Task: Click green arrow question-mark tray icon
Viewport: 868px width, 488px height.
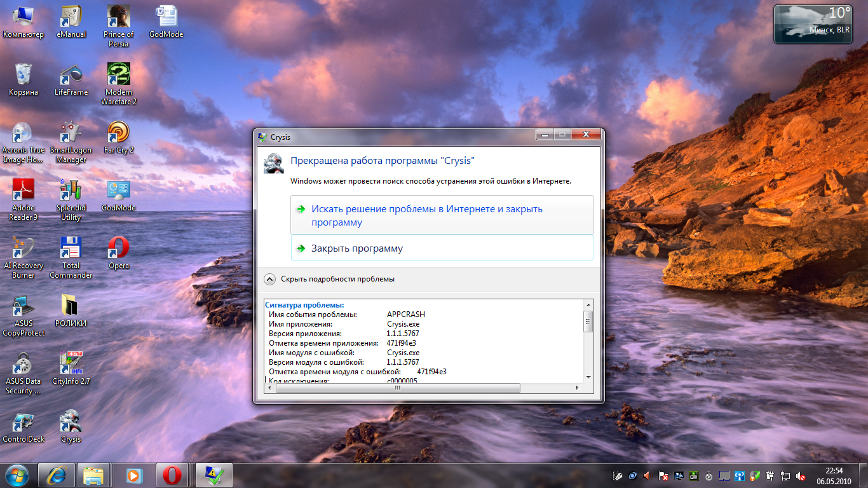Action: [755, 475]
